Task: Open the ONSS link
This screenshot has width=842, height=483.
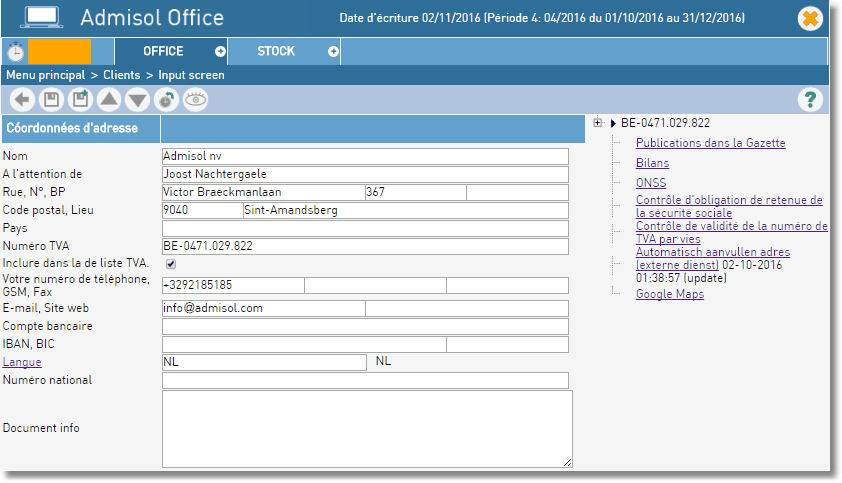Action: (651, 183)
